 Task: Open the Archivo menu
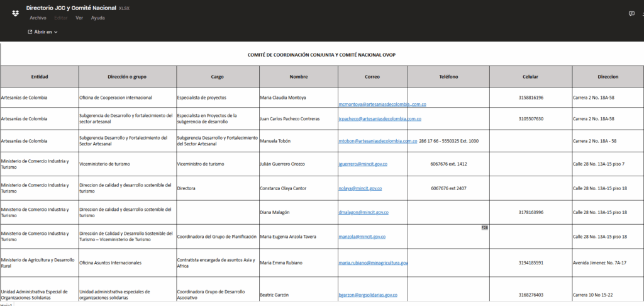coord(38,18)
